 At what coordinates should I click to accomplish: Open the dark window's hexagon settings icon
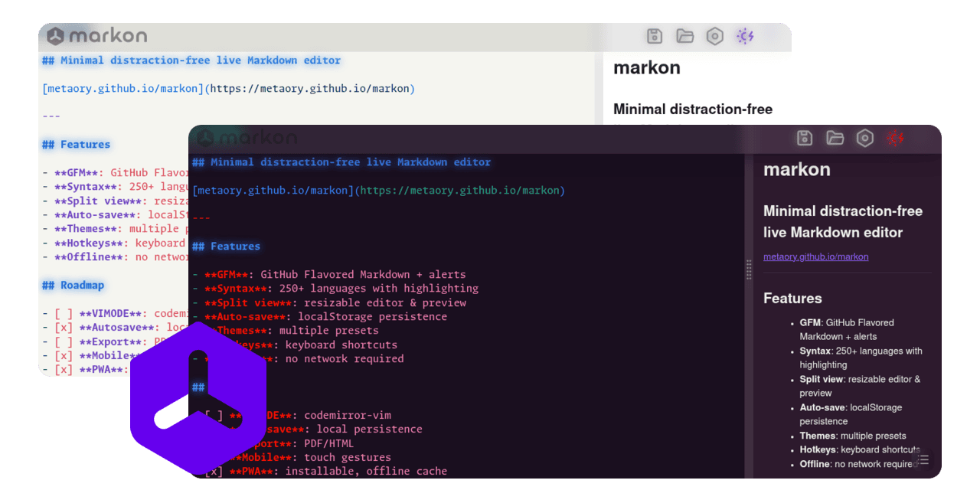pos(864,138)
